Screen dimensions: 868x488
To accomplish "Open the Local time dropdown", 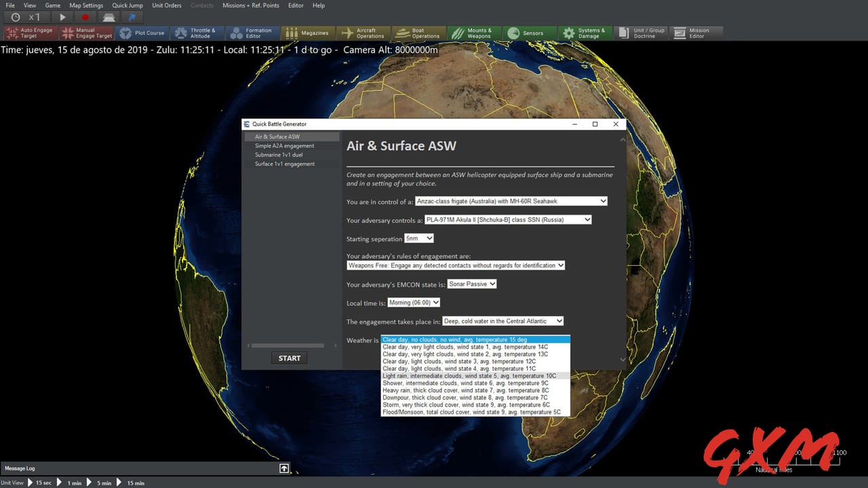I will pyautogui.click(x=414, y=302).
